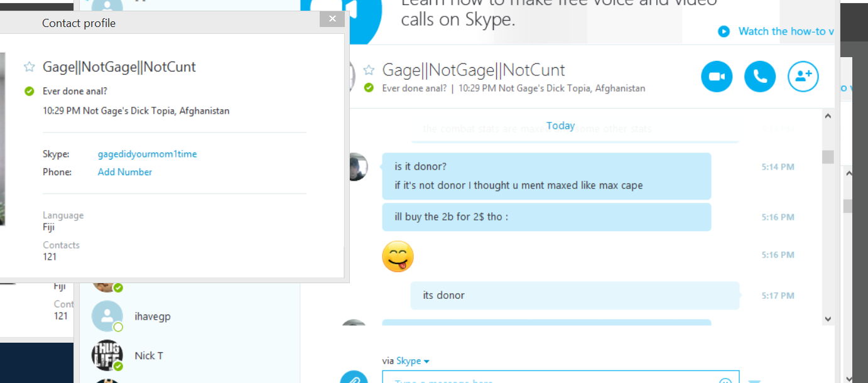
Task: Start a video call with Gage
Action: coord(717,77)
